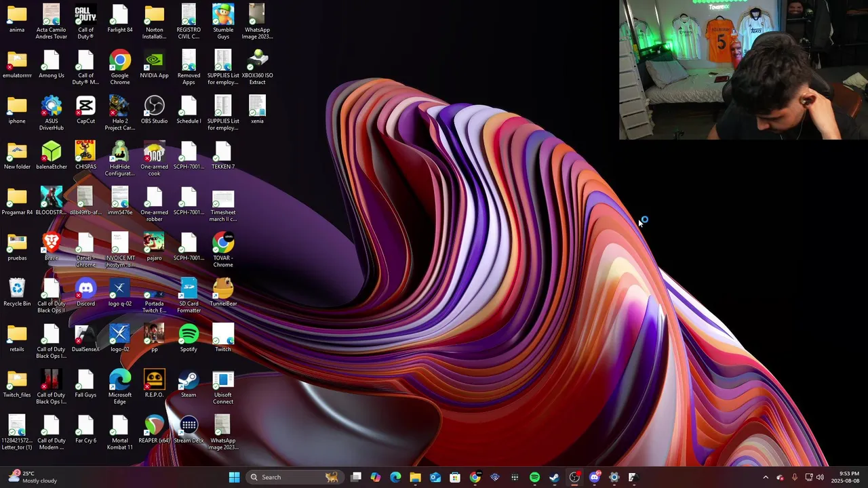Open the CapCut desktop icon
This screenshot has height=488, width=868.
point(85,110)
